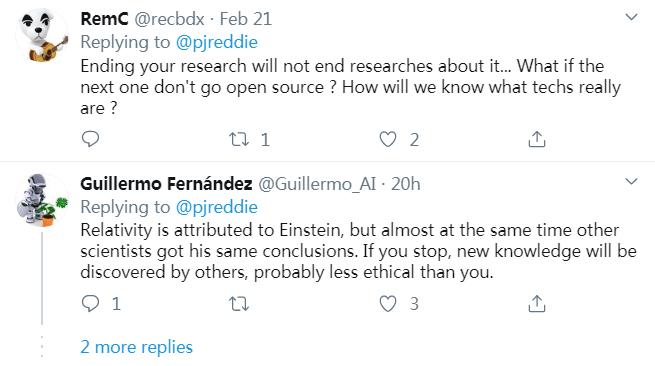Like RemC's tweet with heart icon
The image size is (655, 366).
coord(388,139)
